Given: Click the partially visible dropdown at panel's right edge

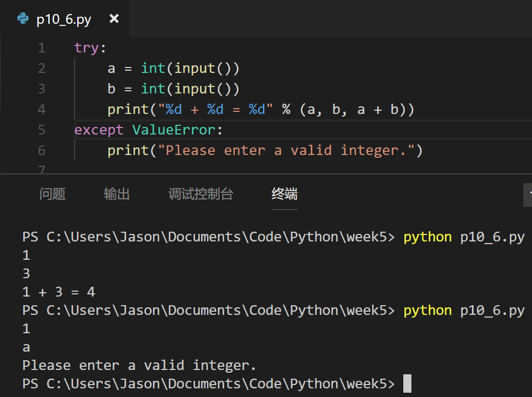Looking at the screenshot, I should coord(528,195).
